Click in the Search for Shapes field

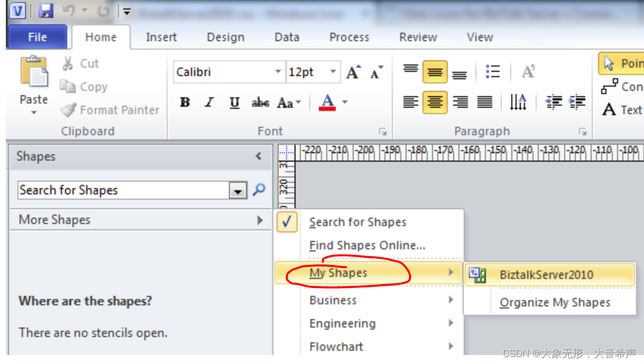coord(123,190)
